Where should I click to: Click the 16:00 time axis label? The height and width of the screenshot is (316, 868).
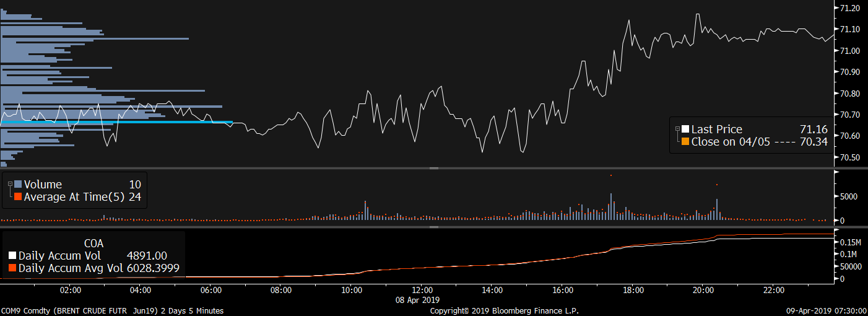point(563,291)
